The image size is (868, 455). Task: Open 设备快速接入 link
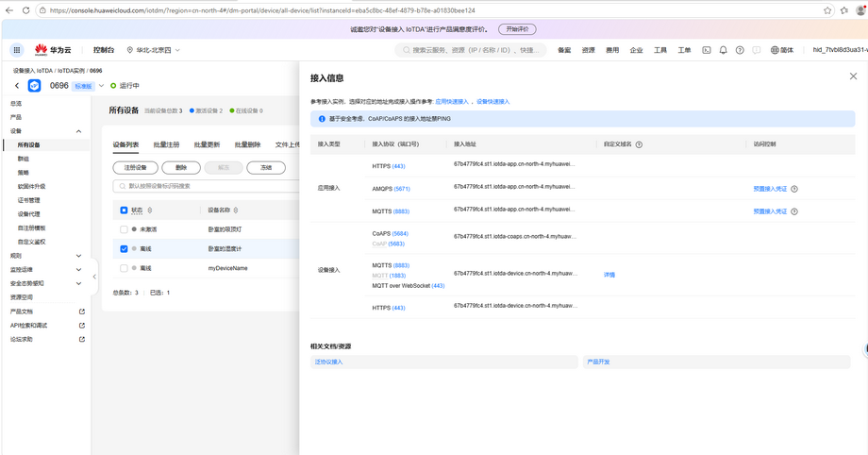point(493,102)
